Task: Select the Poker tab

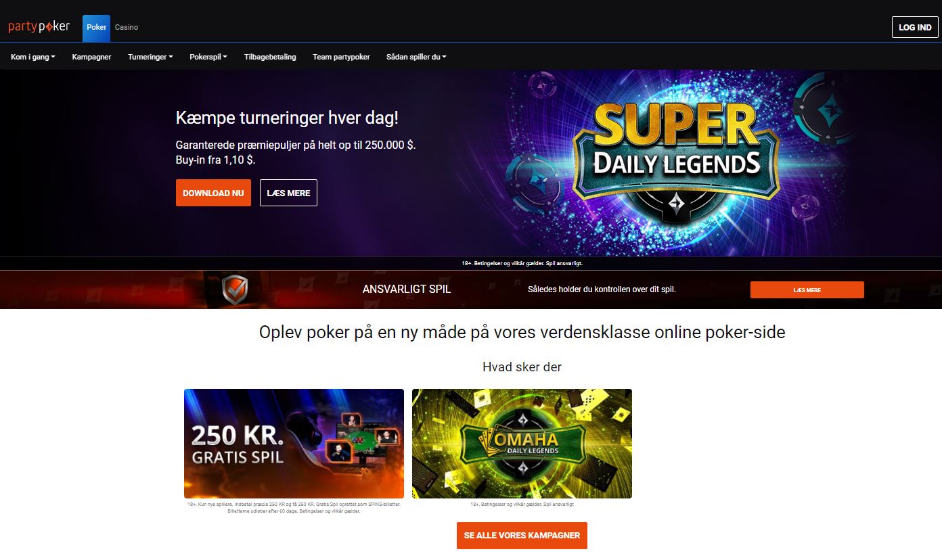Action: (x=96, y=28)
